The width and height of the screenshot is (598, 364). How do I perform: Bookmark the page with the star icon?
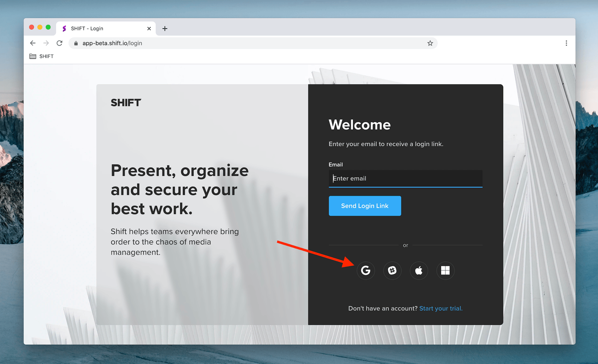click(430, 43)
